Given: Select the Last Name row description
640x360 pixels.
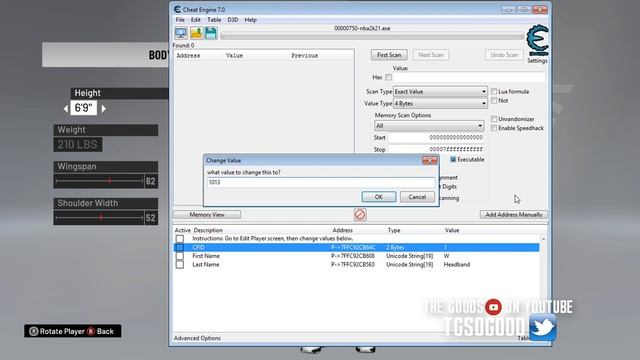Looking at the screenshot, I should [206, 264].
